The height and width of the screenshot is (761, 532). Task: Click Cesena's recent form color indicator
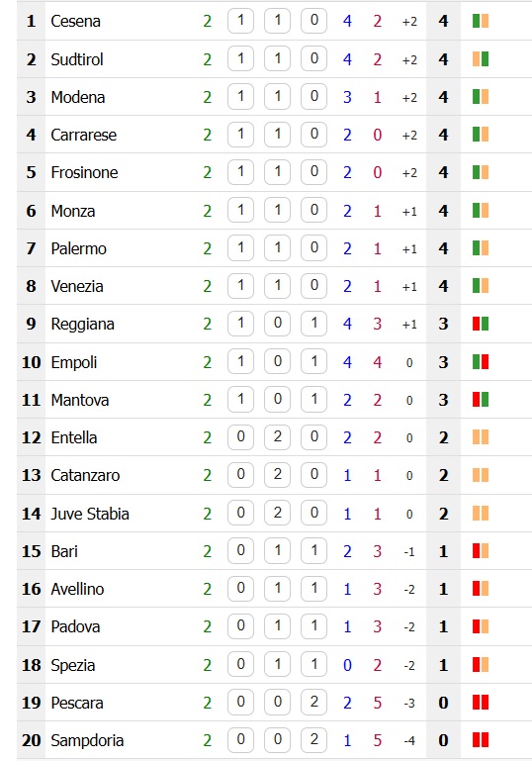coord(481,21)
